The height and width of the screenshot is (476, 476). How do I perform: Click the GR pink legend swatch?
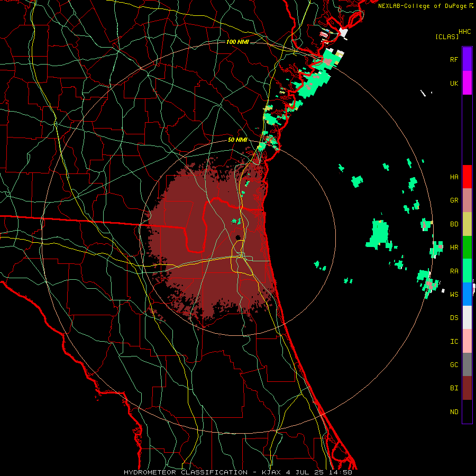tap(467, 200)
